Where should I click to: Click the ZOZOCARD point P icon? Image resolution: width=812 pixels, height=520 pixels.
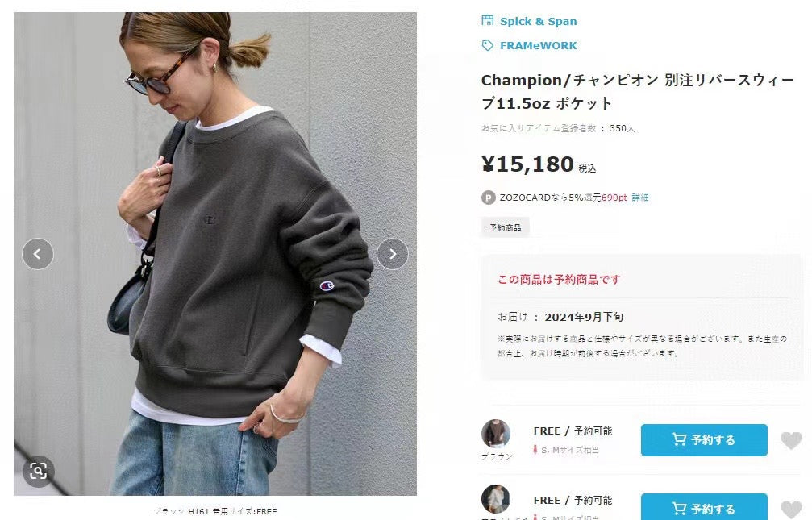pos(489,198)
